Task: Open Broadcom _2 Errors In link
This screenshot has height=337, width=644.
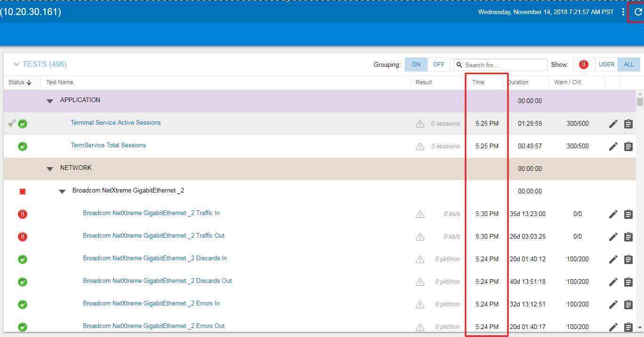Action: tap(151, 303)
